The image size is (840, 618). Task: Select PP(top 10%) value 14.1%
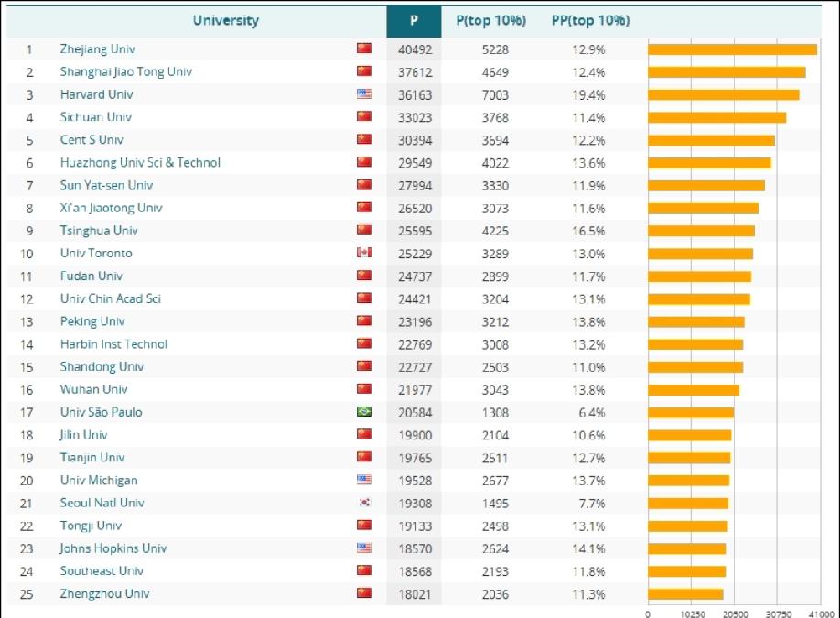588,548
